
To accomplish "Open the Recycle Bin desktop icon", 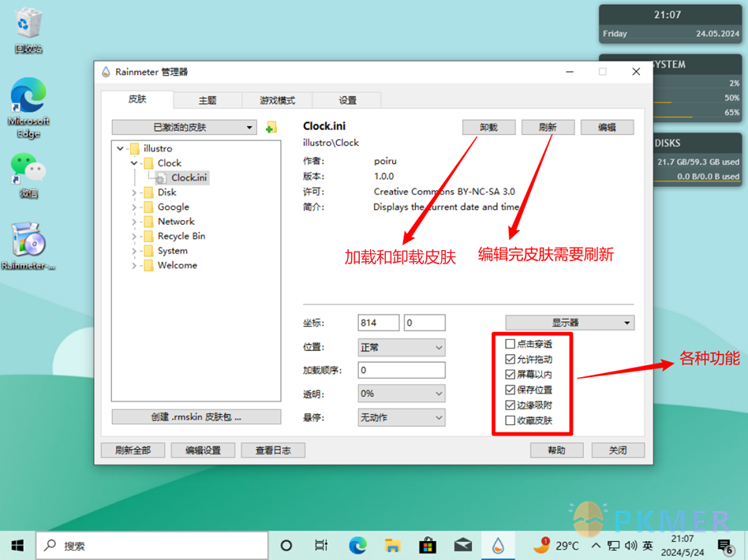I will [28, 29].
